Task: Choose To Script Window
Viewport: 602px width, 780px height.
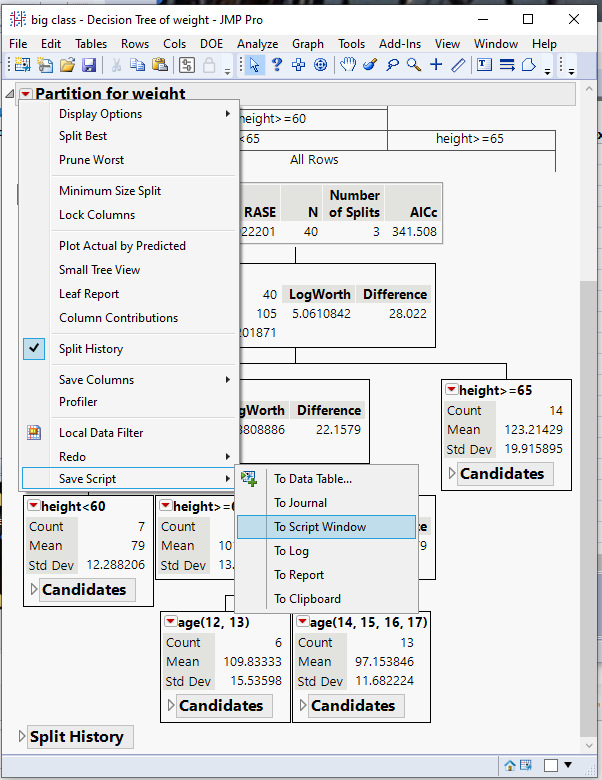Action: coord(326,527)
